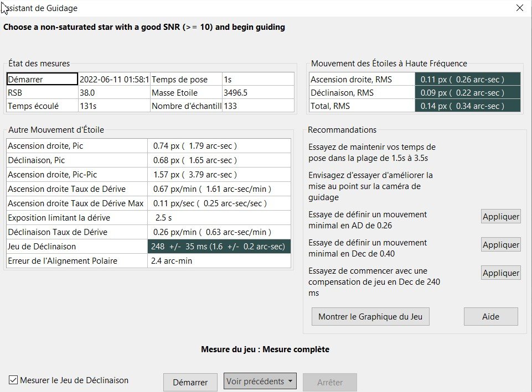Apply the minimum Dec movement of 0.40

click(500, 245)
